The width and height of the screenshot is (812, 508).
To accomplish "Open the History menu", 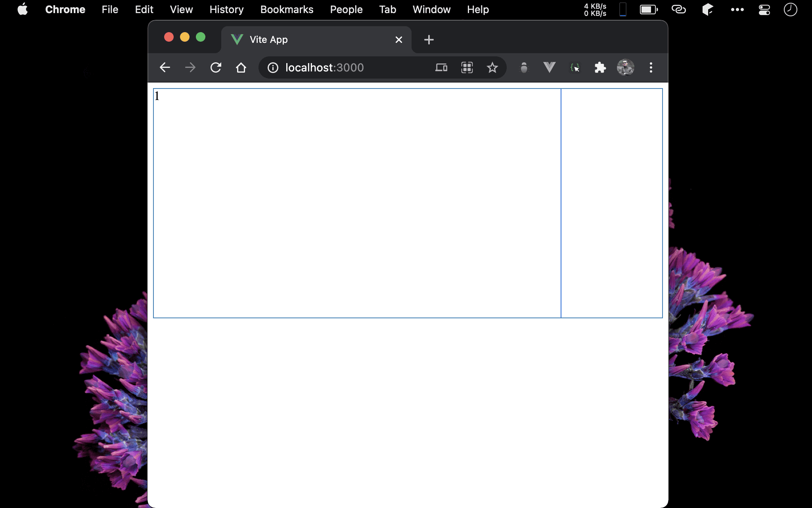I will coord(226,10).
